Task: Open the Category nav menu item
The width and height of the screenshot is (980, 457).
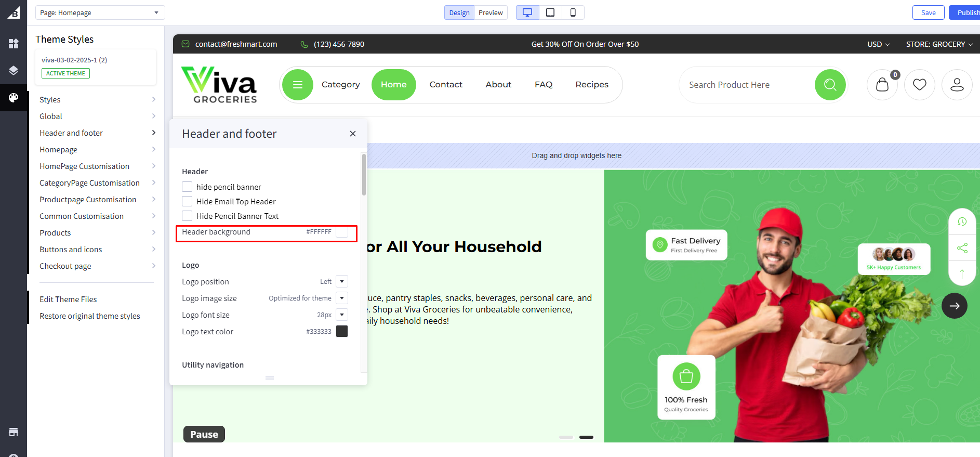Action: [341, 85]
